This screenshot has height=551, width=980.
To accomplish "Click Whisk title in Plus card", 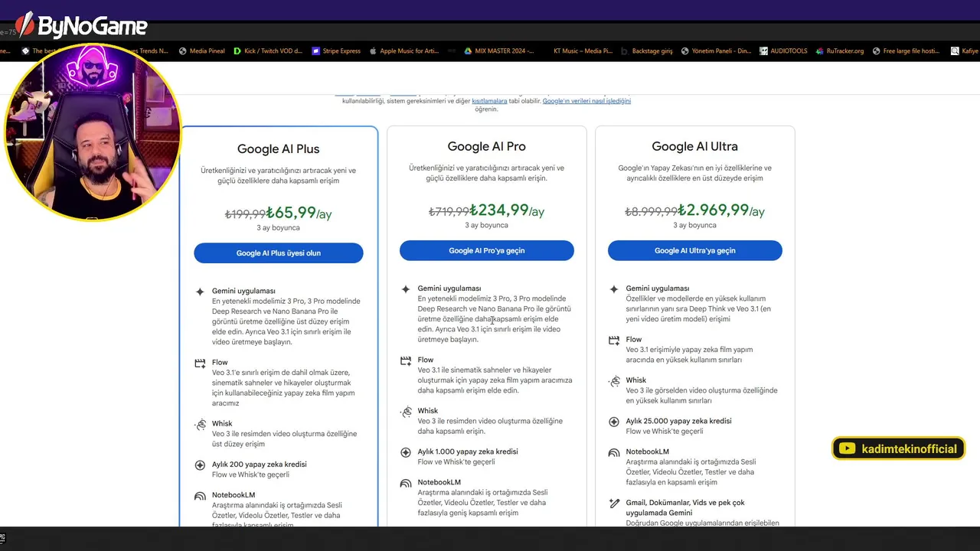I will [x=222, y=424].
